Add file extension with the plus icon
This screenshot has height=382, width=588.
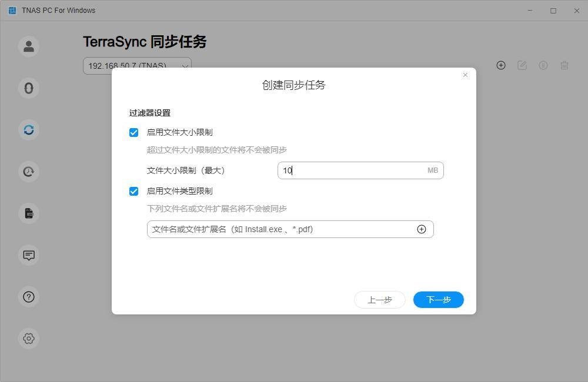(x=422, y=229)
